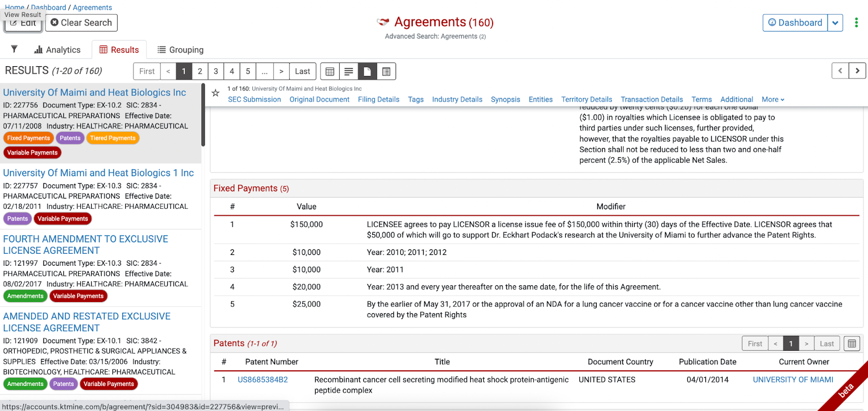Go to results page 2
This screenshot has height=411, width=868.
[x=200, y=72]
